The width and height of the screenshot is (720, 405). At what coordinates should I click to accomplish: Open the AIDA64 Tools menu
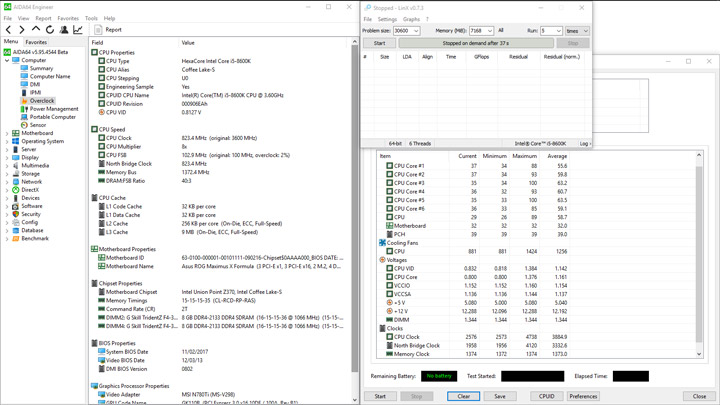click(x=91, y=18)
